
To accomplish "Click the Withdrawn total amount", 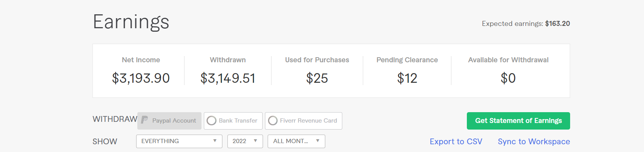I will pos(228,78).
